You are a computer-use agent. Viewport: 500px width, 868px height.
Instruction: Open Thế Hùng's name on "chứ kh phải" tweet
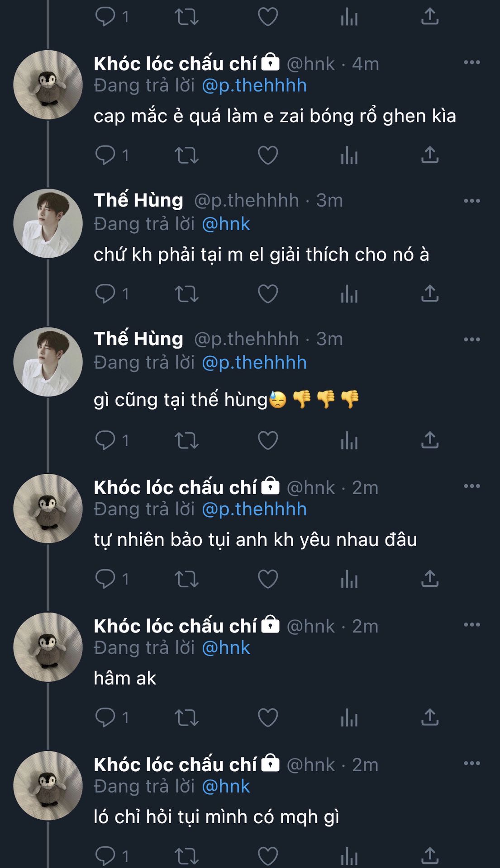click(138, 200)
